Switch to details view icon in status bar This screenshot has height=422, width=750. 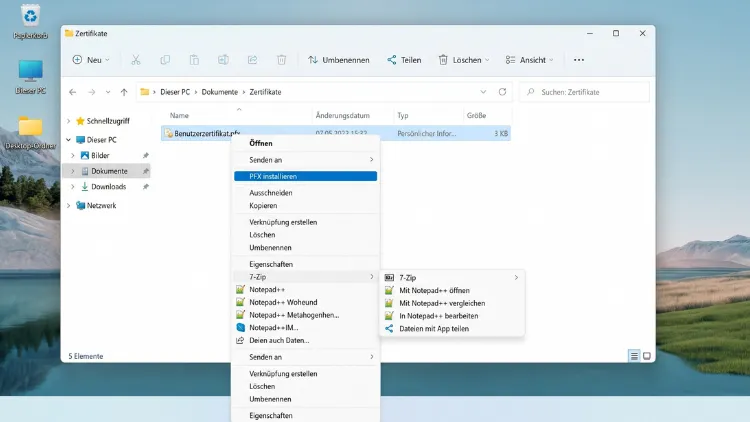[x=634, y=356]
